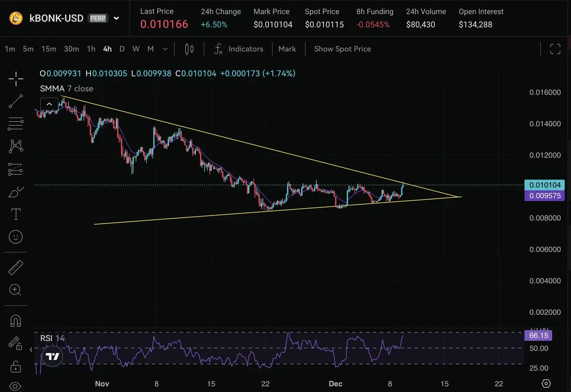This screenshot has width=571, height=392.
Task: Toggle Show Spot Price
Action: (x=343, y=49)
